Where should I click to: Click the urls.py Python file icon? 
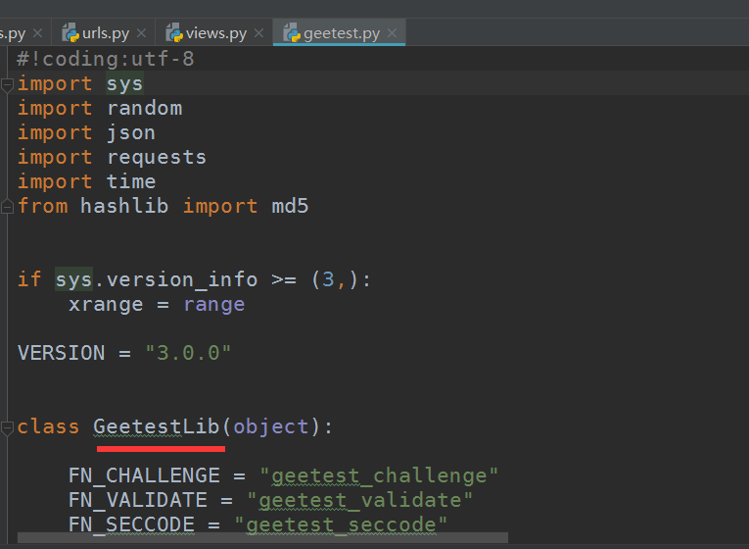pos(70,33)
